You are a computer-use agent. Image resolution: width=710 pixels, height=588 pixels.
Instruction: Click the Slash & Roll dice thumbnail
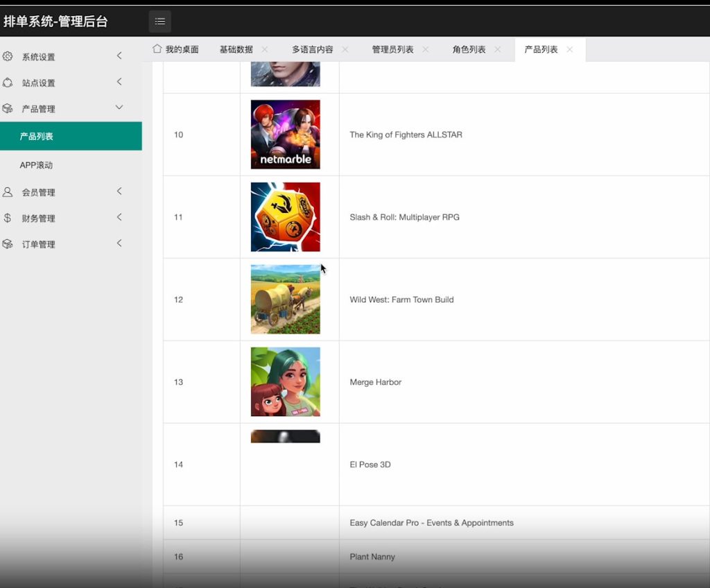click(x=285, y=217)
